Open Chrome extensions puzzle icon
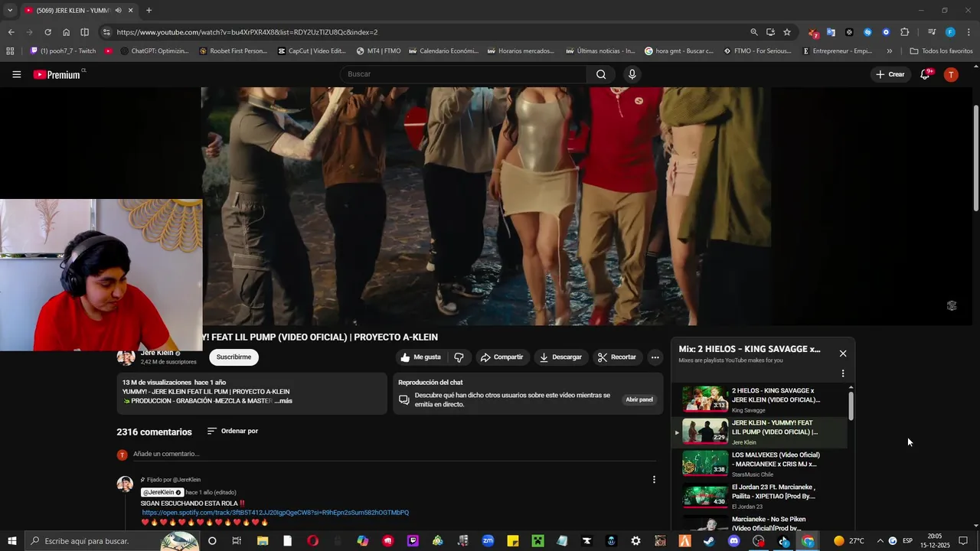 coord(904,32)
